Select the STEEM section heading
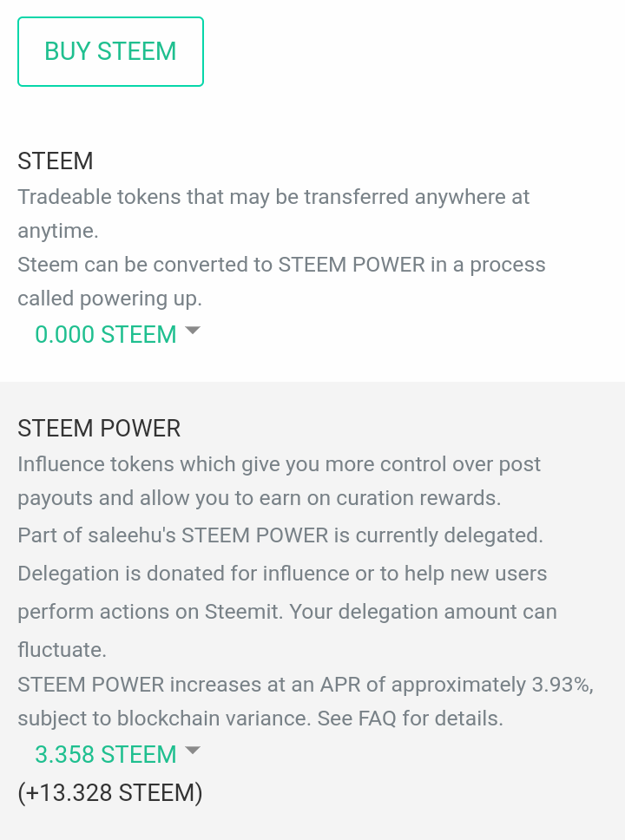This screenshot has width=625, height=840. (x=56, y=161)
